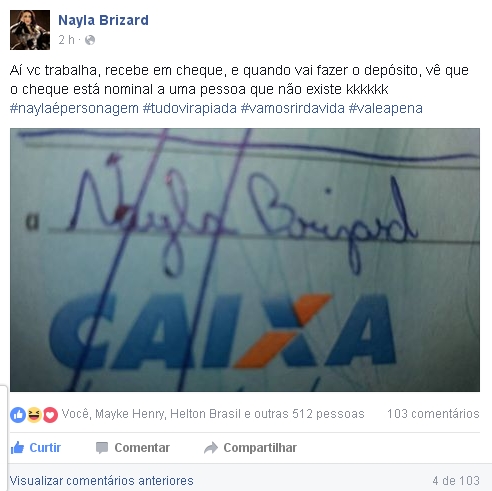
Task: Open hashtag #naylaépersonagem
Action: pyautogui.click(x=74, y=108)
